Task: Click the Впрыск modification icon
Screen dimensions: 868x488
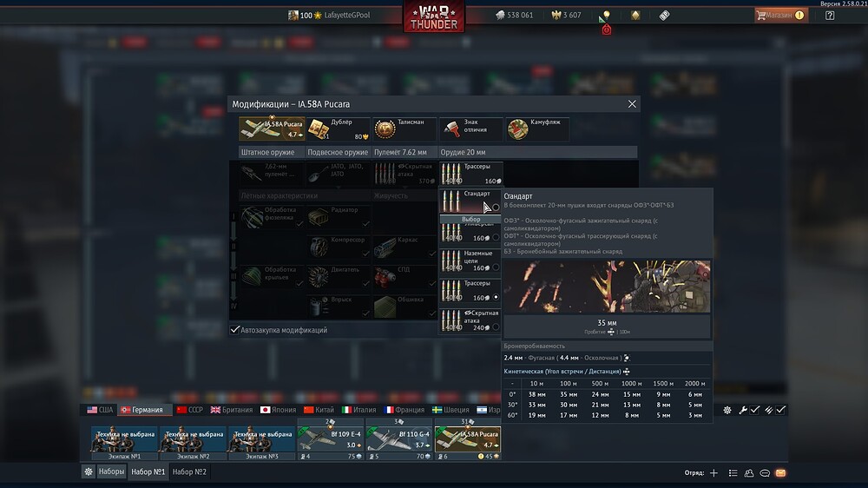Action: (319, 307)
